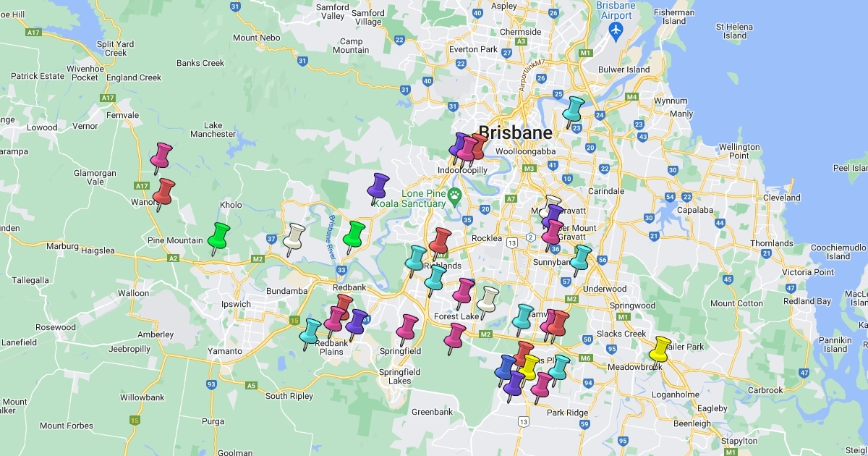Click the Springfield Lakes place label
Screen dimensions: 868x456
coord(399,376)
